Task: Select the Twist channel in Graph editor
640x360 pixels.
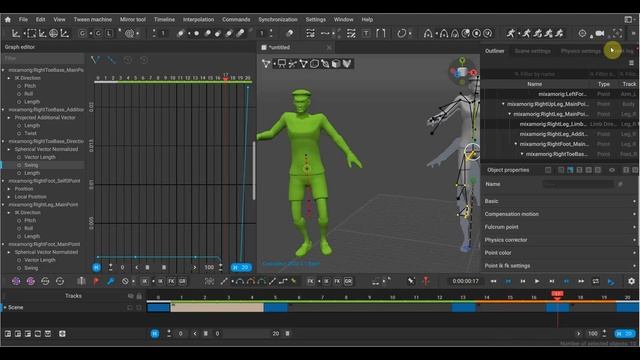Action: (30, 133)
